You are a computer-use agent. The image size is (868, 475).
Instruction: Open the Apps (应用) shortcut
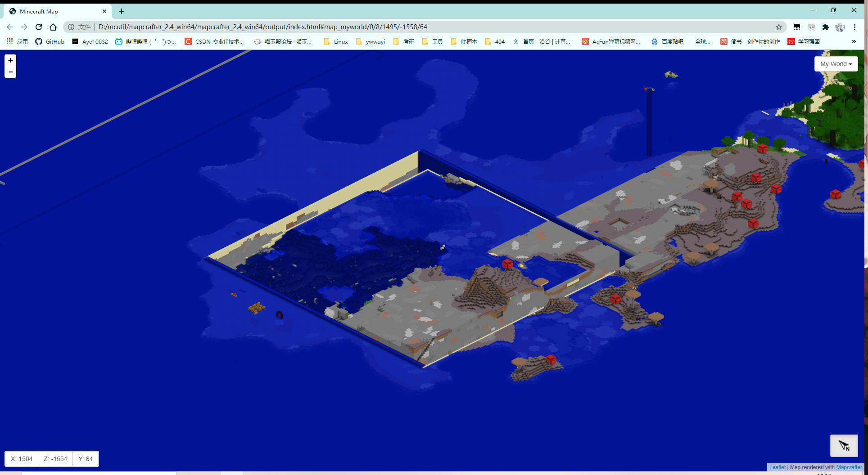(x=17, y=41)
